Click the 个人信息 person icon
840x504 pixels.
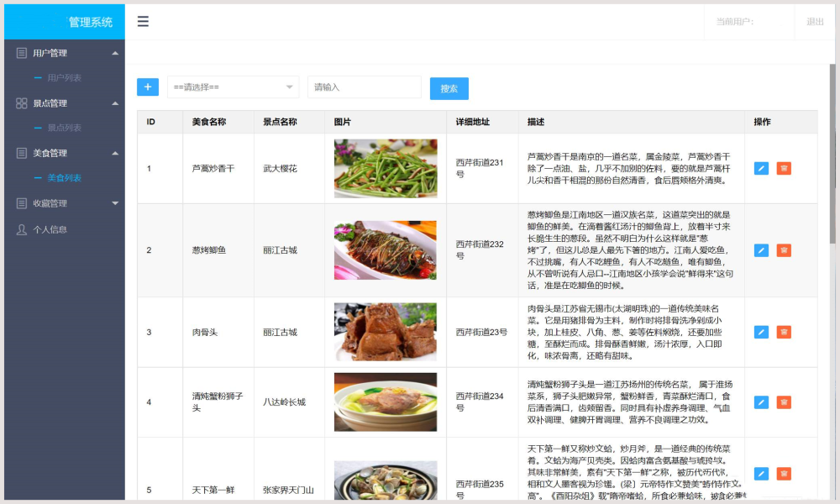coord(22,230)
